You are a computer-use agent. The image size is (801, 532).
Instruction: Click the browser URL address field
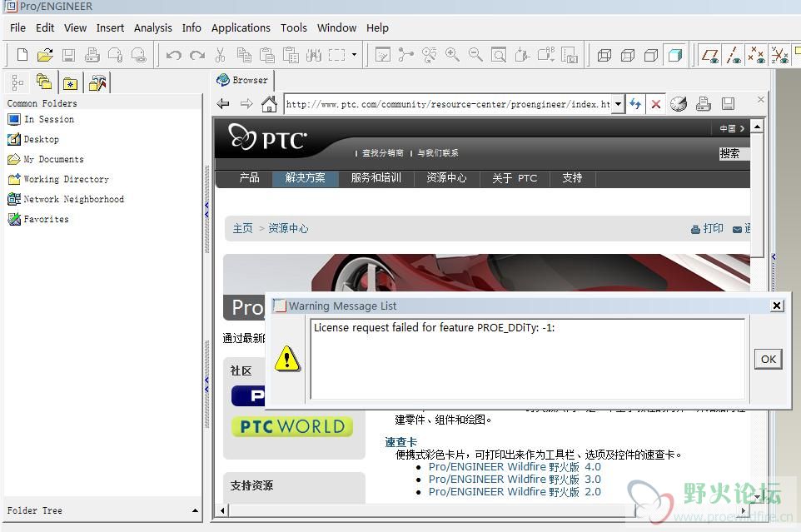pos(448,104)
